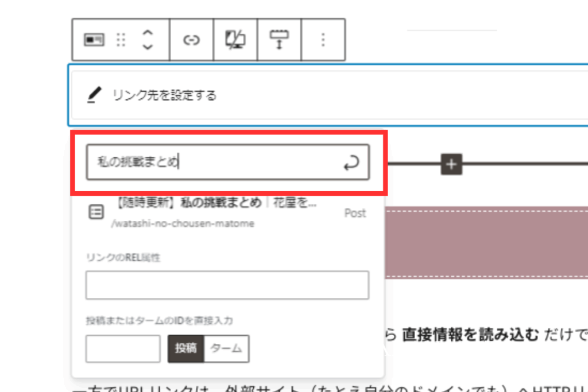Click the drag handle dots on the block toolbar
The width and height of the screenshot is (588, 392).
tap(121, 39)
